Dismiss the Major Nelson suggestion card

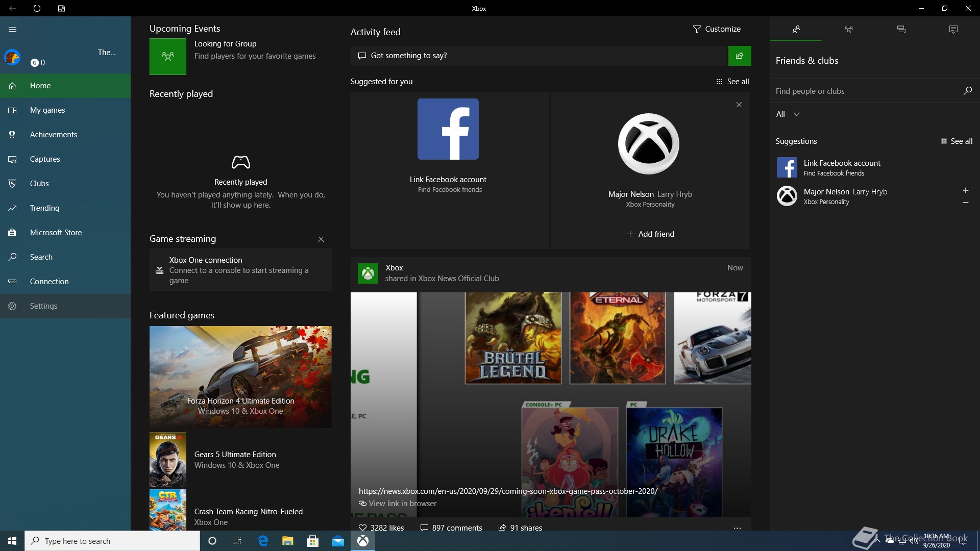coord(739,105)
